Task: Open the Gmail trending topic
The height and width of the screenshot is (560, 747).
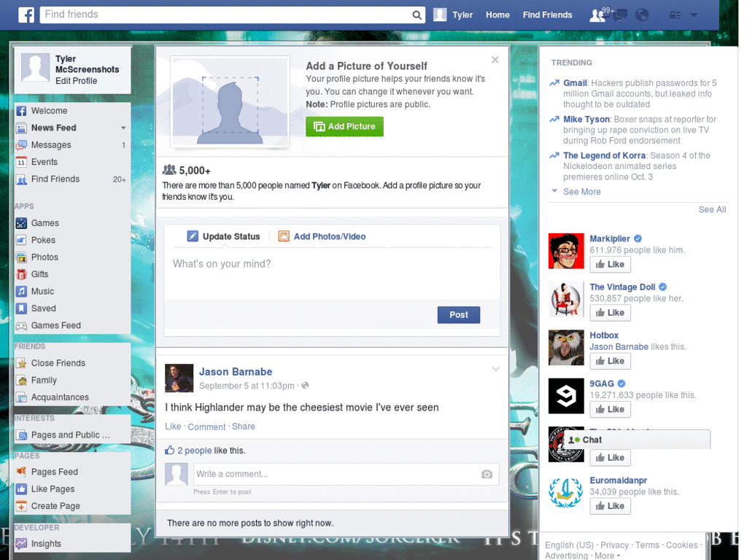Action: [x=575, y=83]
